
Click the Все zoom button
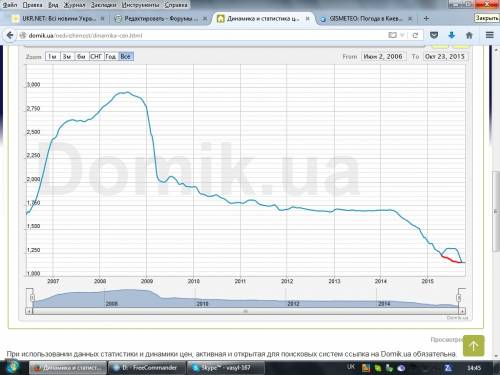click(126, 56)
